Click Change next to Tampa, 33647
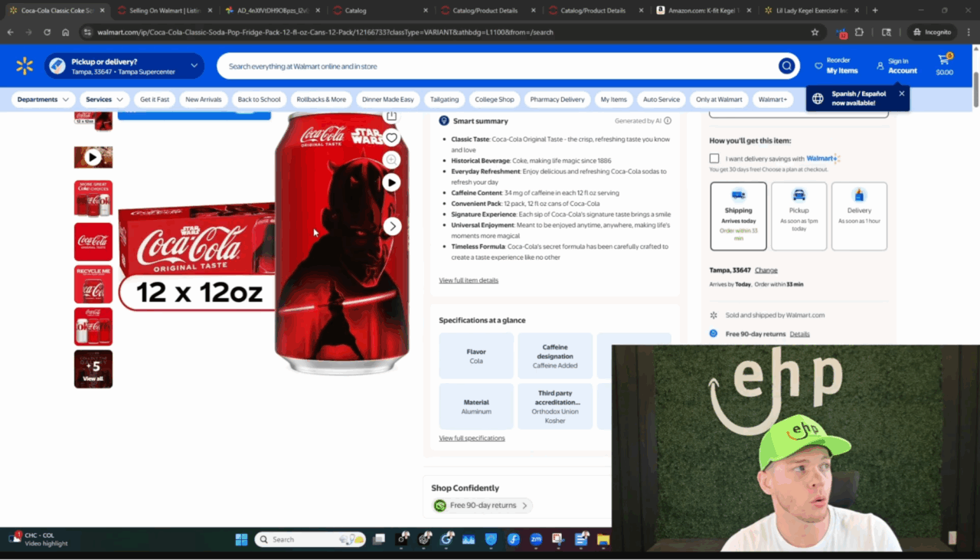Screen dimensions: 980x560 coord(766,270)
